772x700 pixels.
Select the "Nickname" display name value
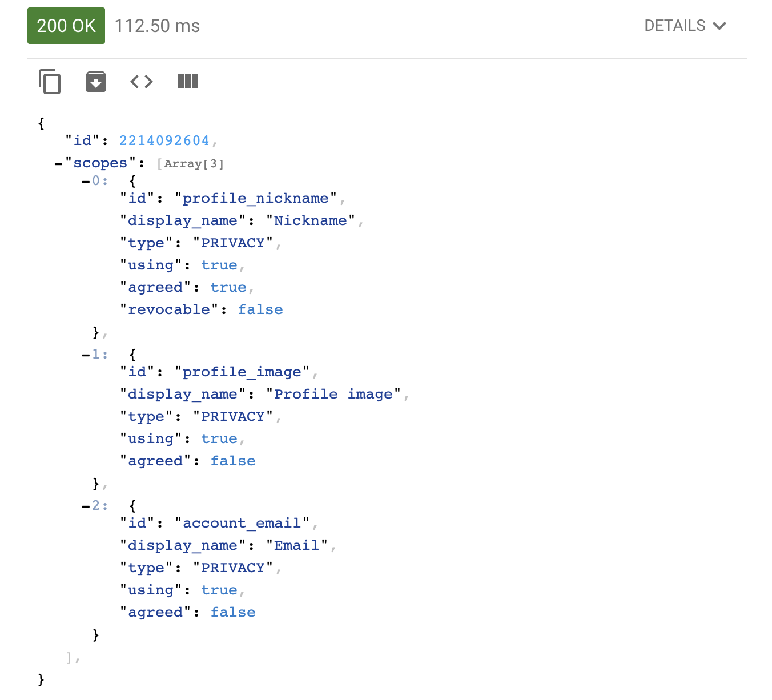pyautogui.click(x=311, y=220)
